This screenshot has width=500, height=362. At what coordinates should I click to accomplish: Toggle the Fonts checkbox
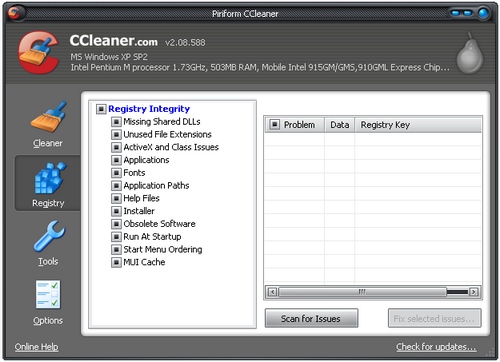(x=116, y=173)
